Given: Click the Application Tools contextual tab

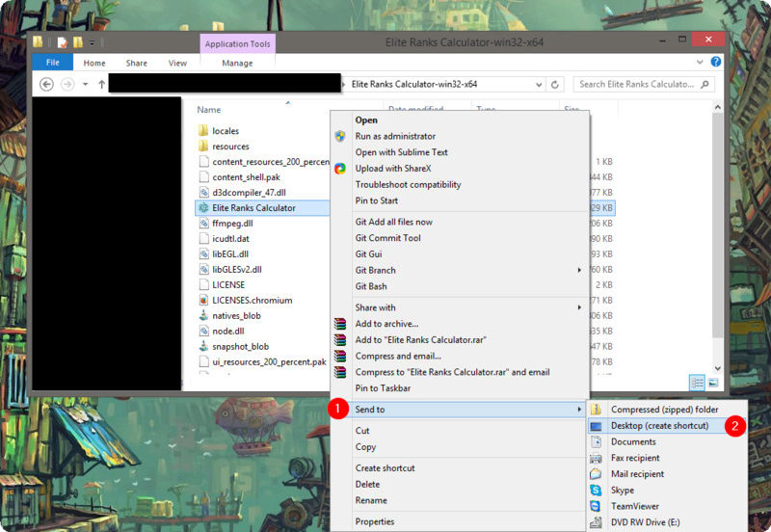Looking at the screenshot, I should coord(237,43).
